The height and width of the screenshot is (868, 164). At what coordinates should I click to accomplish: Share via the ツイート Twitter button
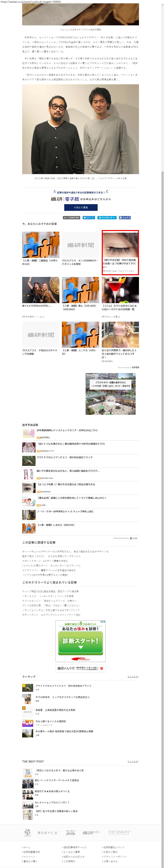[x=89, y=218]
